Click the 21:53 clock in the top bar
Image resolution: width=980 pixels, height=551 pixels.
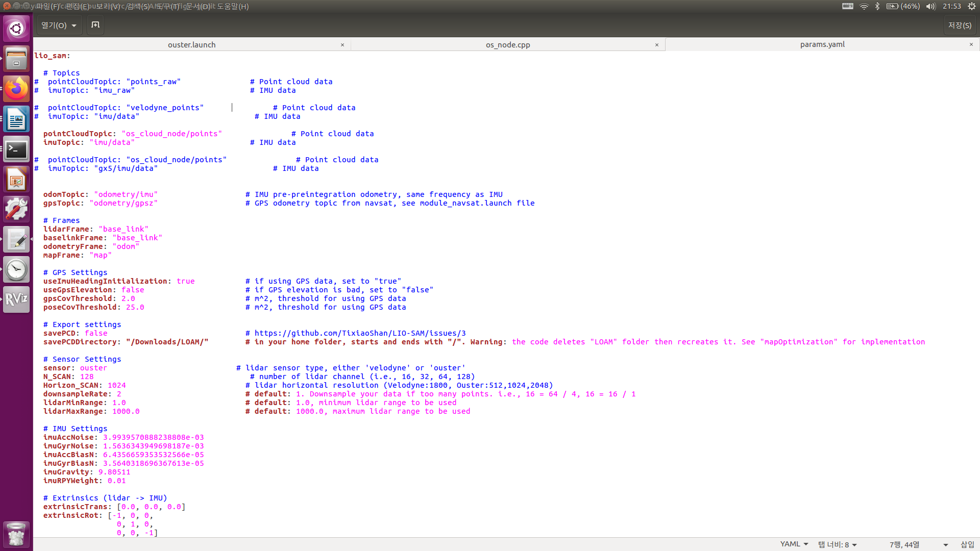tap(952, 6)
